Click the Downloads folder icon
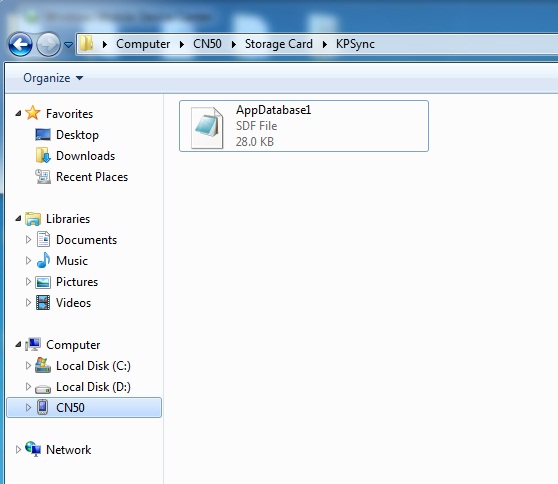The image size is (558, 484). [43, 156]
